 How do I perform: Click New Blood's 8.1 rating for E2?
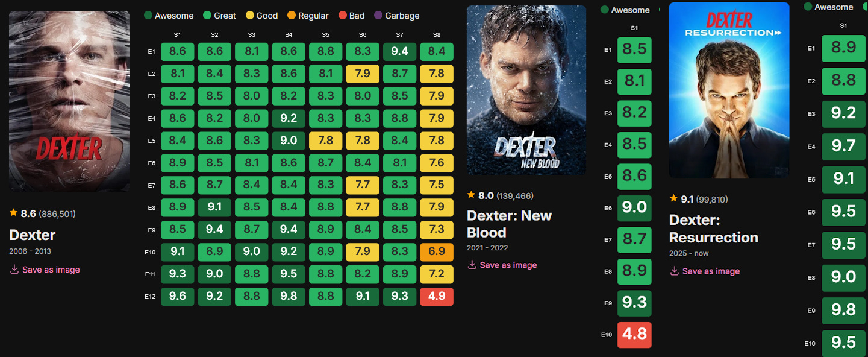[x=634, y=81]
